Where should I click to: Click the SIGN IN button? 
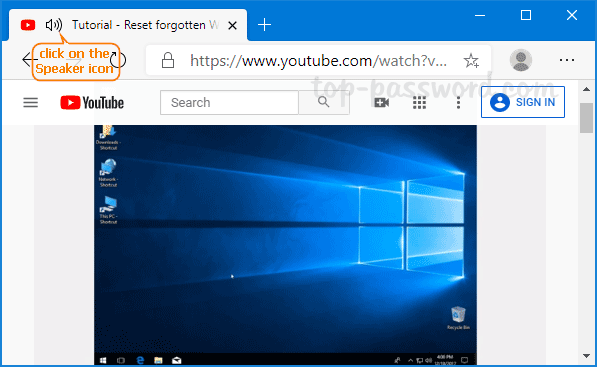(x=523, y=102)
